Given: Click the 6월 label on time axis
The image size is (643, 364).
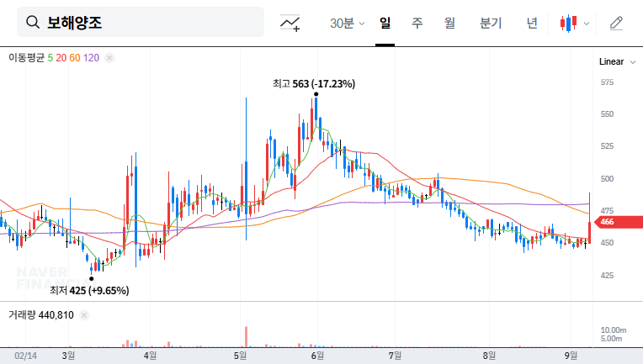Looking at the screenshot, I should (317, 356).
